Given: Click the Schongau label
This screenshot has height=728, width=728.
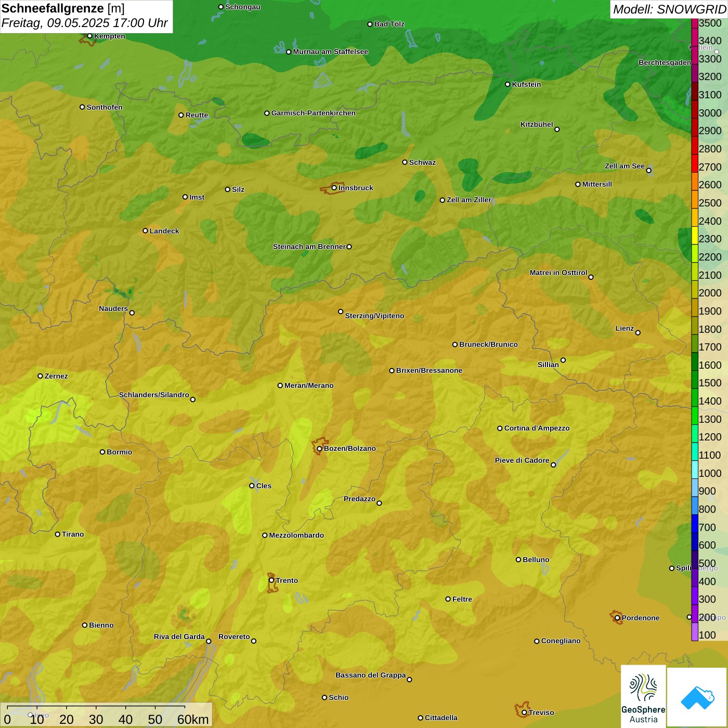Looking at the screenshot, I should click(x=243, y=7).
